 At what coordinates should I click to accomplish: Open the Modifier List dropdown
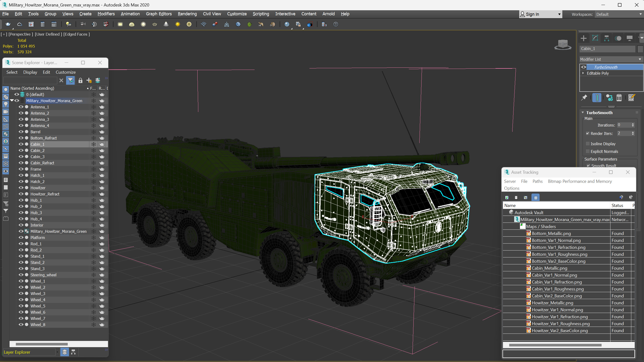[611, 59]
